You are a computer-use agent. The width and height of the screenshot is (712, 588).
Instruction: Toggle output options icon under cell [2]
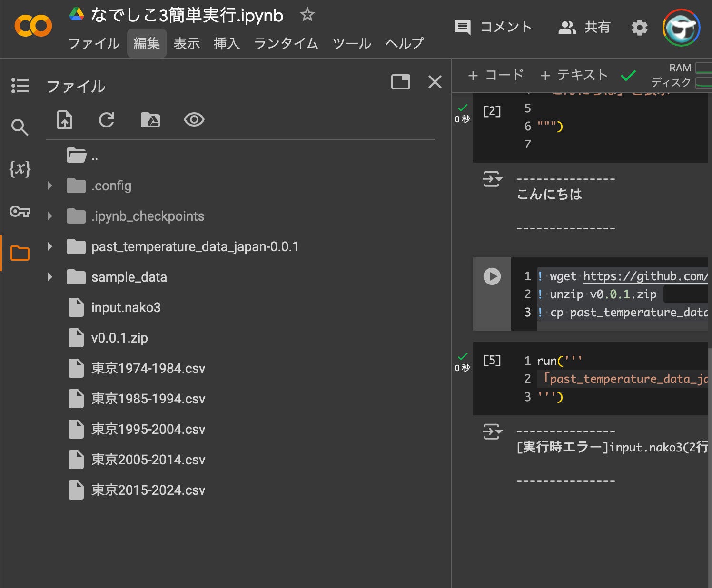[x=493, y=179]
